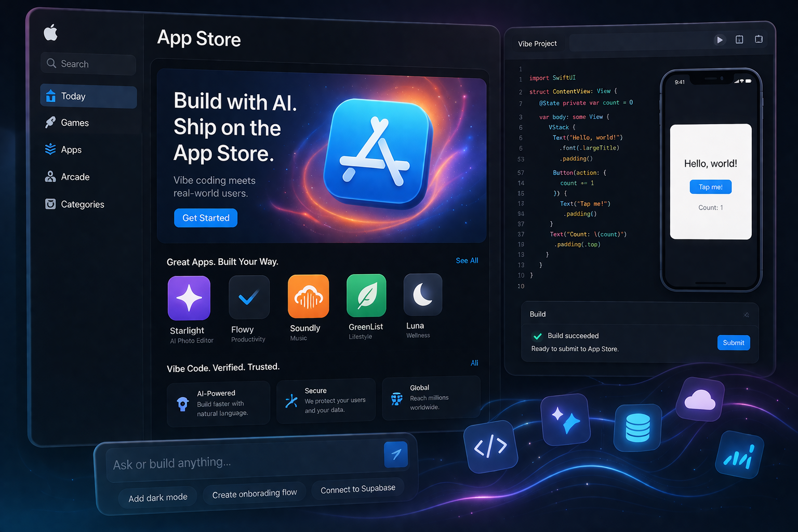The image size is (798, 532).
Task: Click the 'var body: some View {' line
Action: point(574,117)
